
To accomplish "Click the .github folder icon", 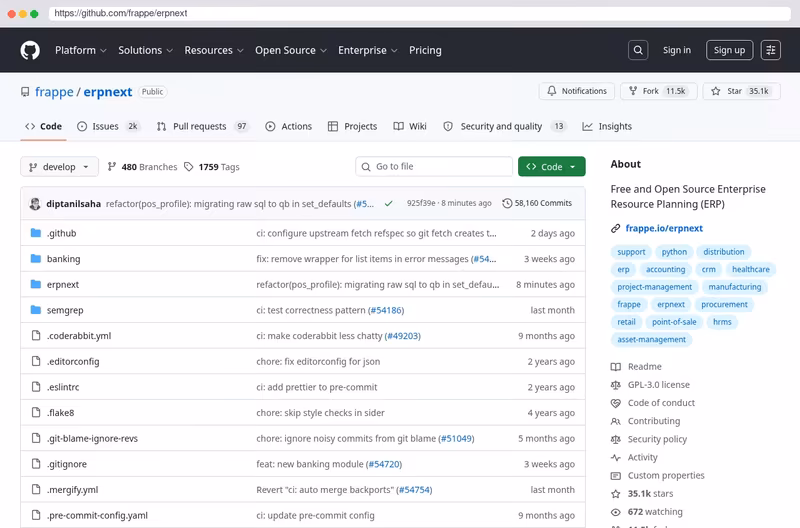I will pyautogui.click(x=36, y=233).
